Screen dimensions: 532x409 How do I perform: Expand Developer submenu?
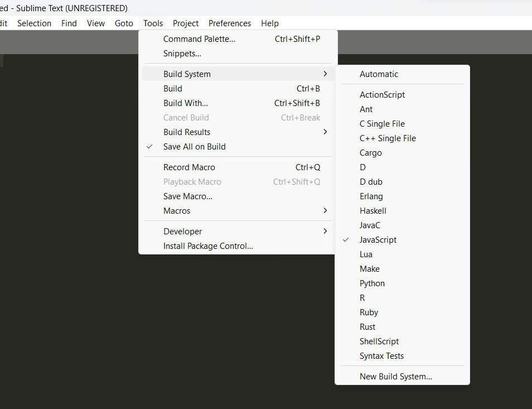[238, 232]
